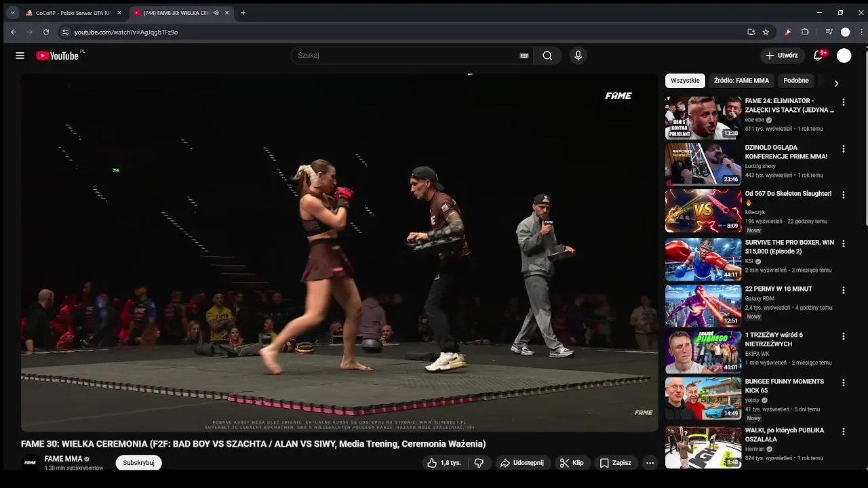The height and width of the screenshot is (488, 868).
Task: Mute the YouTube tab via speaker icon
Action: (216, 13)
